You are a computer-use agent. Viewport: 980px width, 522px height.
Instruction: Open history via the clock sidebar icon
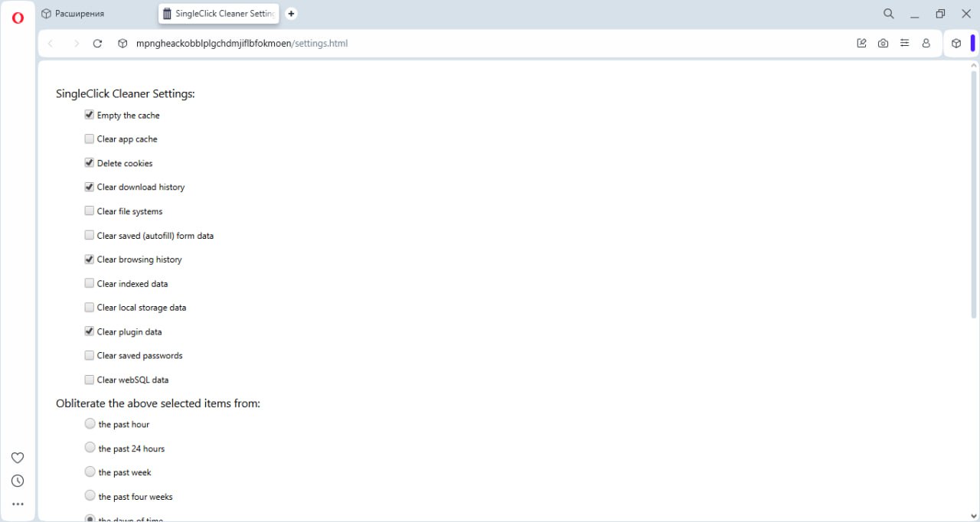(x=18, y=481)
